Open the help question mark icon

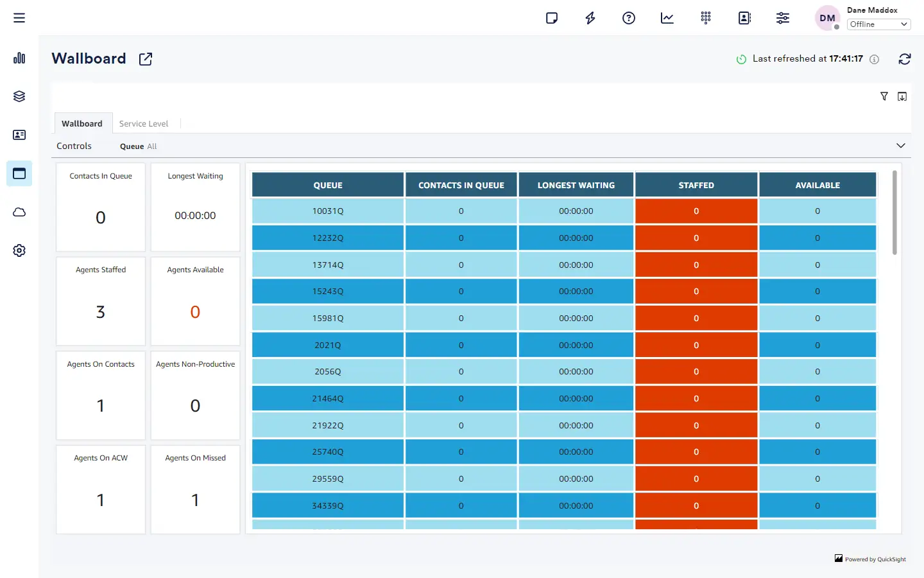pos(629,18)
